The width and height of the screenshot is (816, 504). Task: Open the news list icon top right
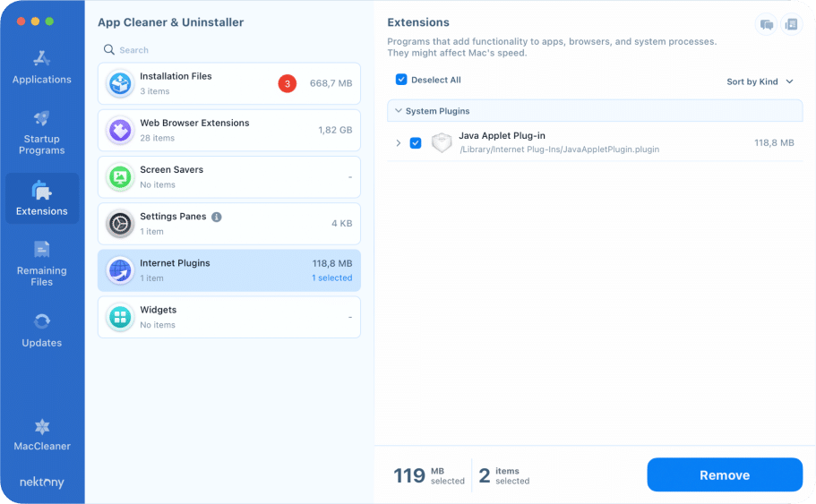click(791, 24)
